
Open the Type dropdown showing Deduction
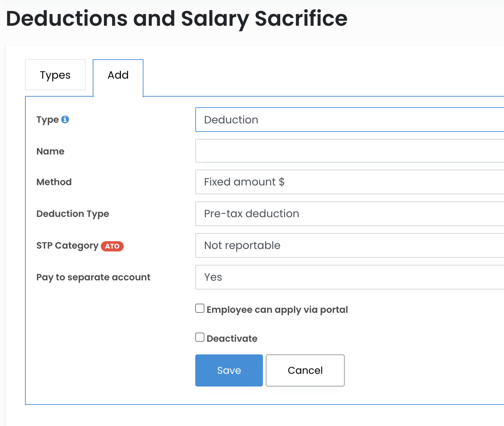[x=349, y=120]
